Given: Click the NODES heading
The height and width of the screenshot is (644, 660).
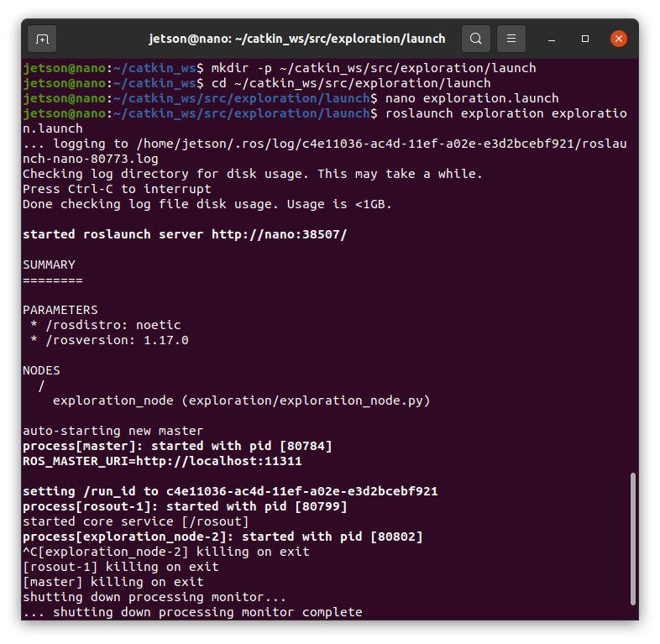Looking at the screenshot, I should pos(41,371).
